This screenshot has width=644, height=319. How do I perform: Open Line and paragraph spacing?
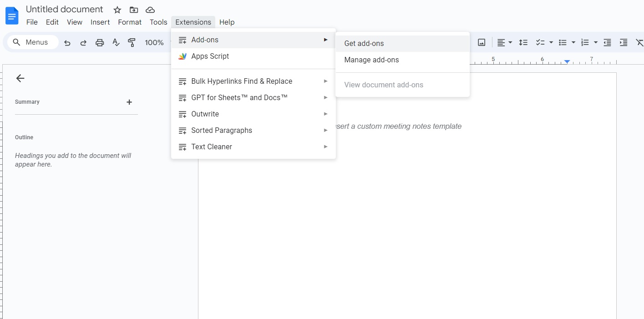point(523,42)
